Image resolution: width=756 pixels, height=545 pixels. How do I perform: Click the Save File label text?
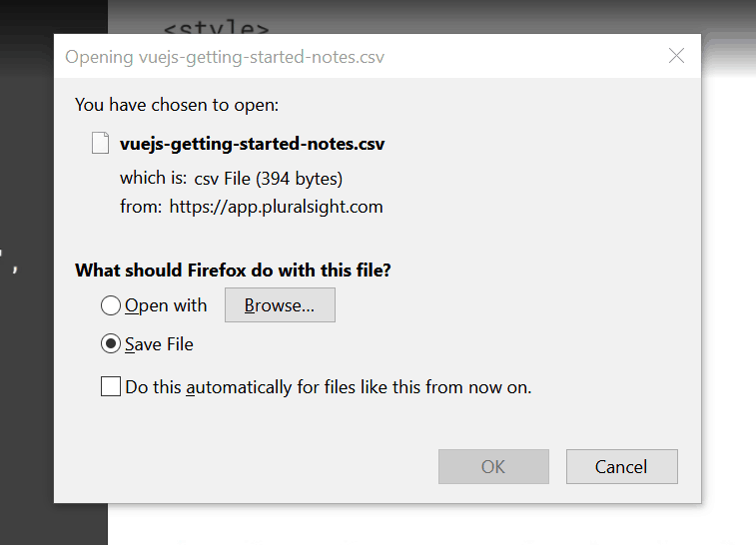[159, 344]
